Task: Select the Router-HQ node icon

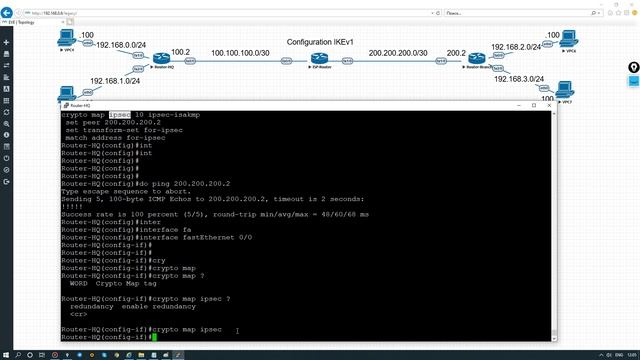Action: [x=161, y=58]
